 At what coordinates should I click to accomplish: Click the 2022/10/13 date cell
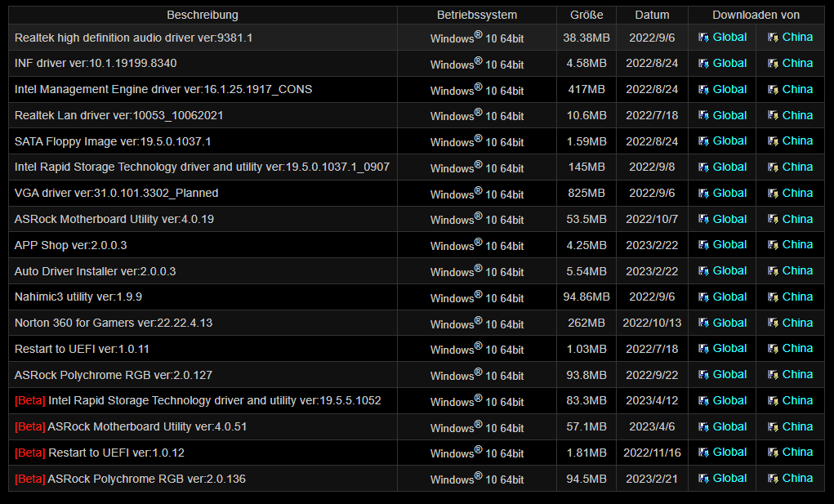pos(652,323)
